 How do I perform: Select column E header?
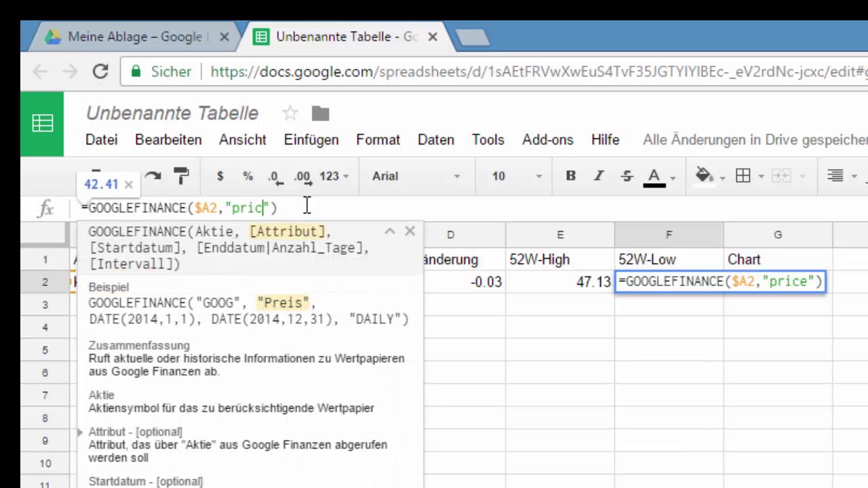point(560,235)
